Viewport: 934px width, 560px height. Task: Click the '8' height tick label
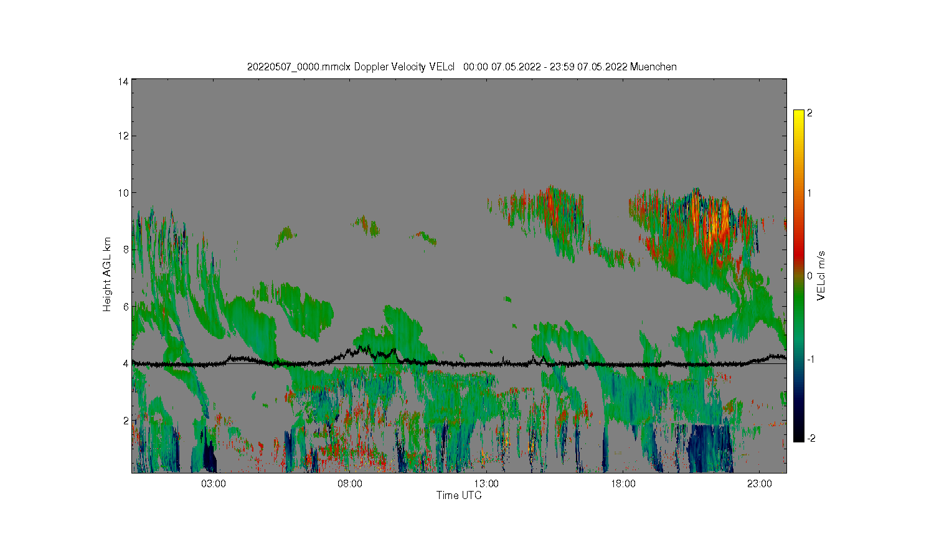coord(126,250)
